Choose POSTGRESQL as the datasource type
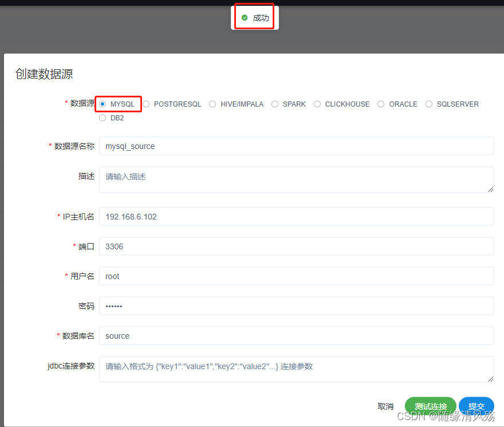Screen dimensions: 504x427 click(x=146, y=104)
